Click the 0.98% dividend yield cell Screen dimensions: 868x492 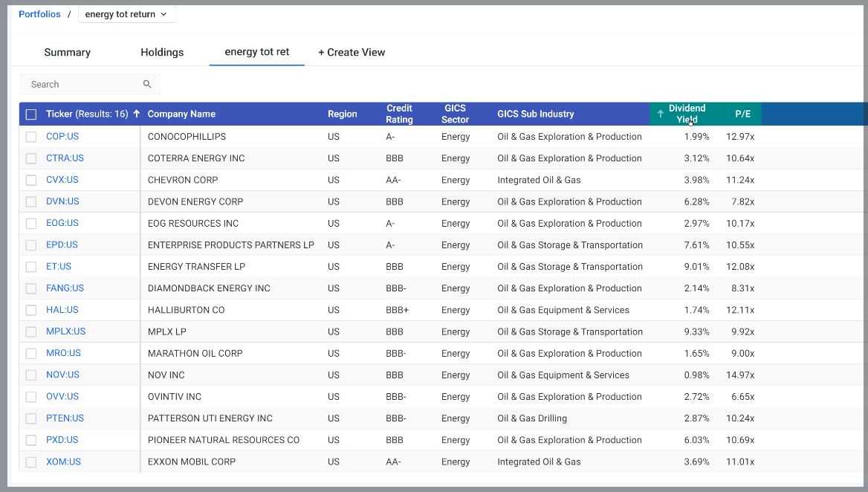click(696, 375)
